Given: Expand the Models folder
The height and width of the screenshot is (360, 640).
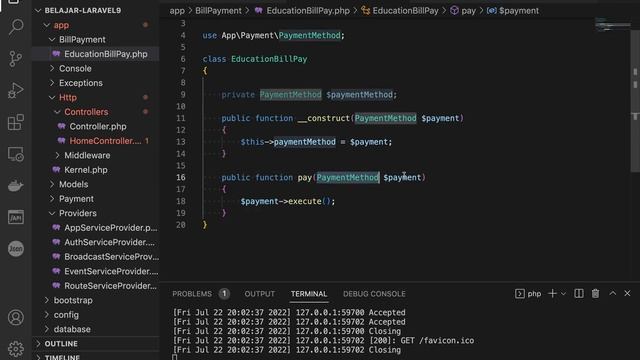Looking at the screenshot, I should pos(73,184).
